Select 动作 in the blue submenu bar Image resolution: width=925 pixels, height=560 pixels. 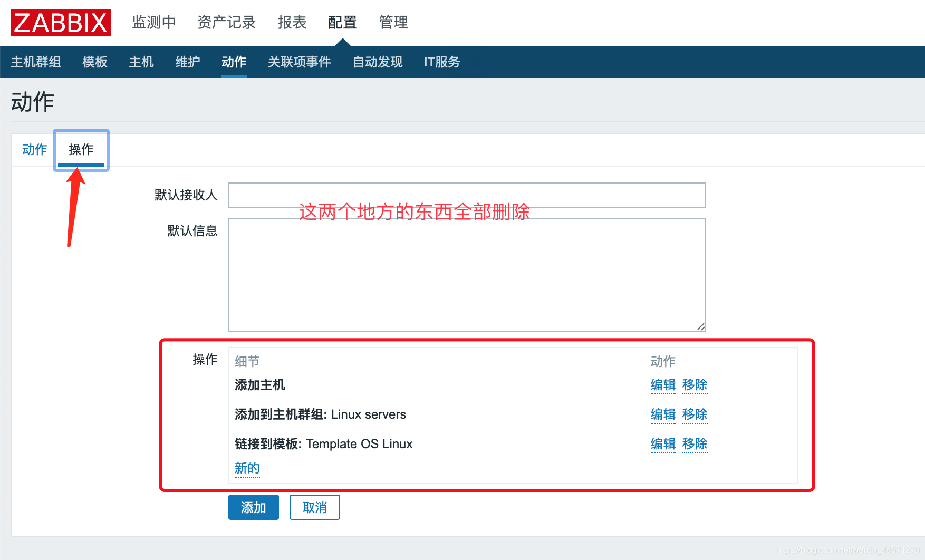[x=234, y=62]
